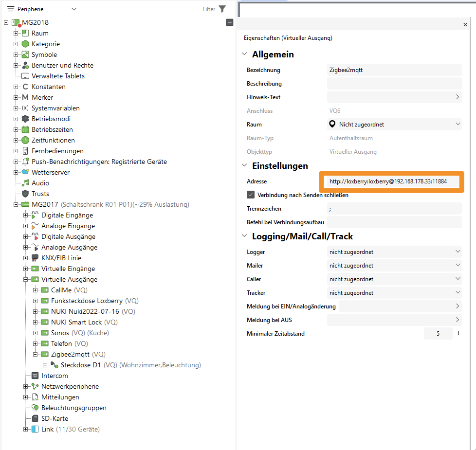Image resolution: width=476 pixels, height=450 pixels.
Task: Collapse the Allgemein section
Action: coord(244,54)
